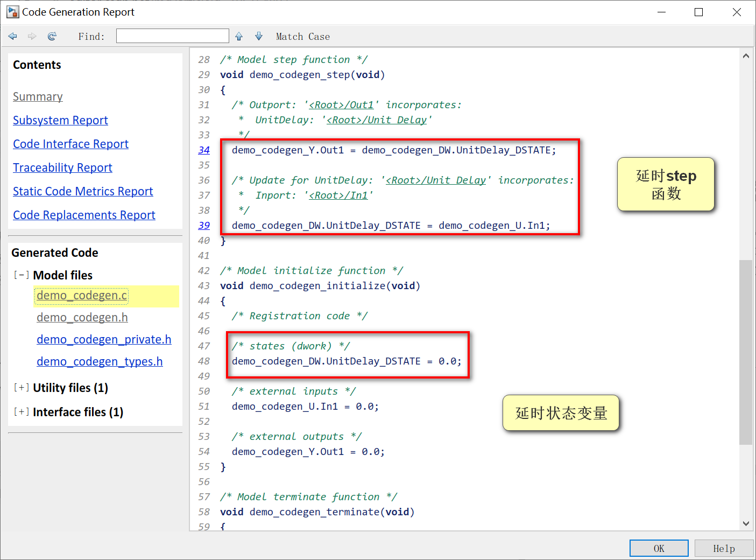Click the 'demo_codegen_Y.Out1 = 0.0;' code line
The height and width of the screenshot is (560, 756).
[308, 452]
